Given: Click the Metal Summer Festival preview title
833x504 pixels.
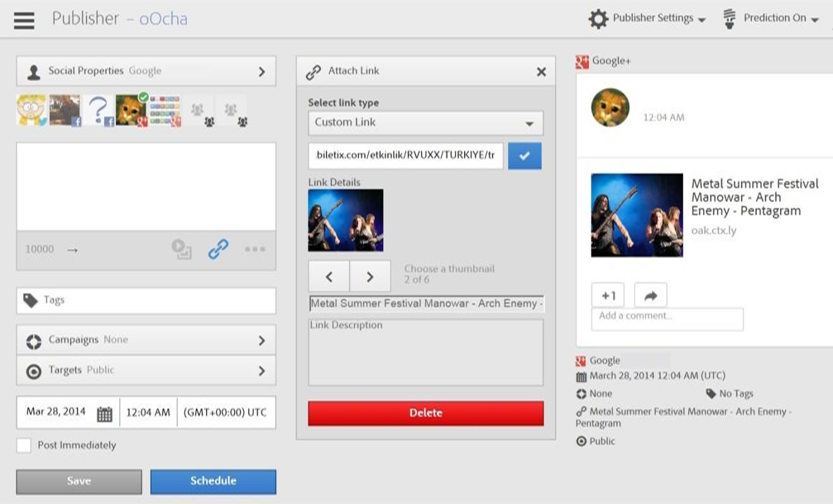Looking at the screenshot, I should point(755,197).
